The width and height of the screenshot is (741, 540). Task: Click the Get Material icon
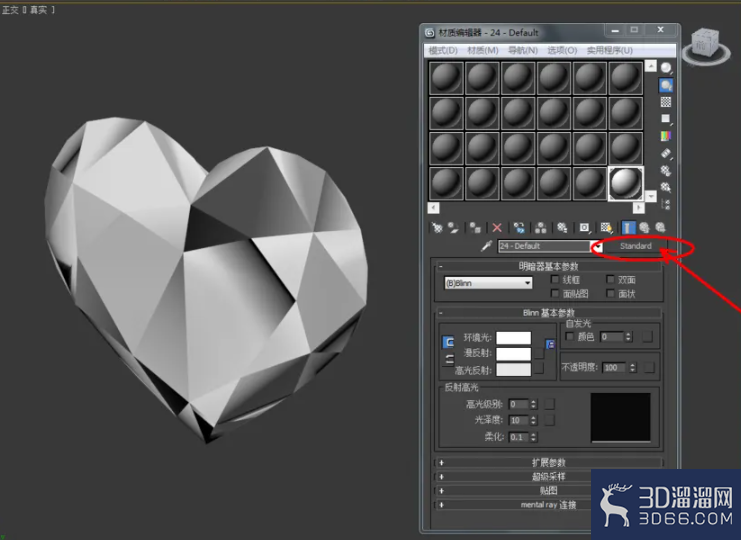(x=437, y=228)
